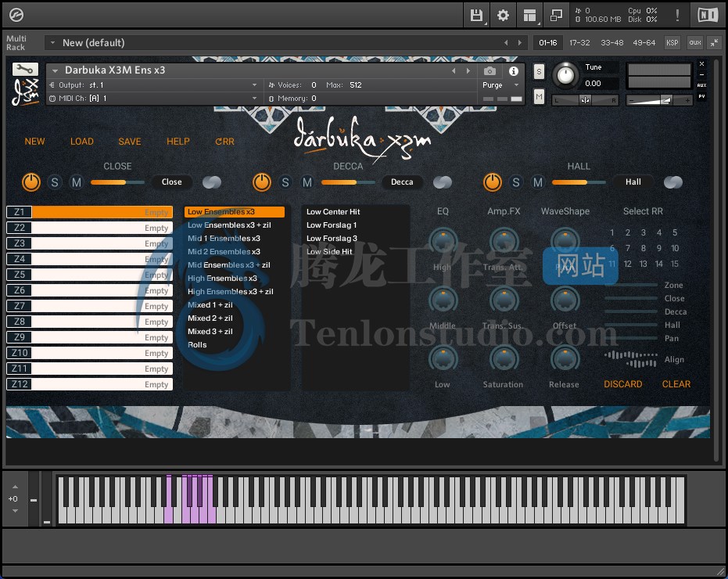728x579 pixels.
Task: Click the DISCARD button
Action: tap(622, 384)
